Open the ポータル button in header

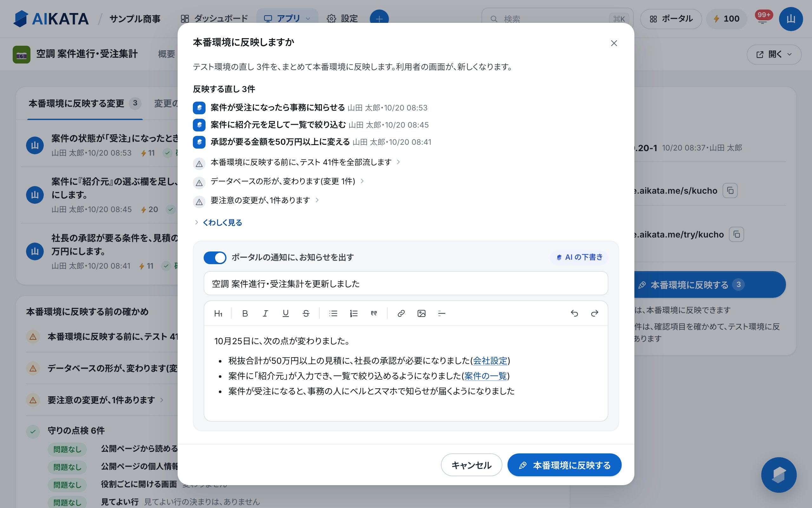(x=671, y=19)
